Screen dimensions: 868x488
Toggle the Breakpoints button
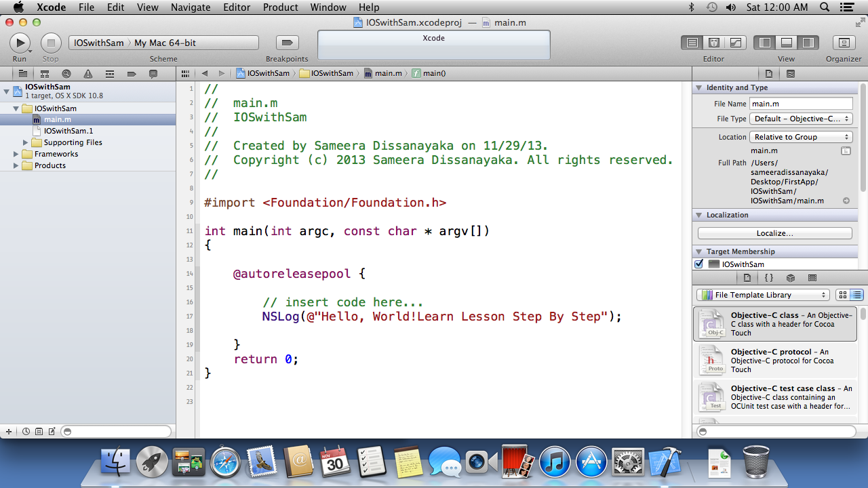coord(287,43)
